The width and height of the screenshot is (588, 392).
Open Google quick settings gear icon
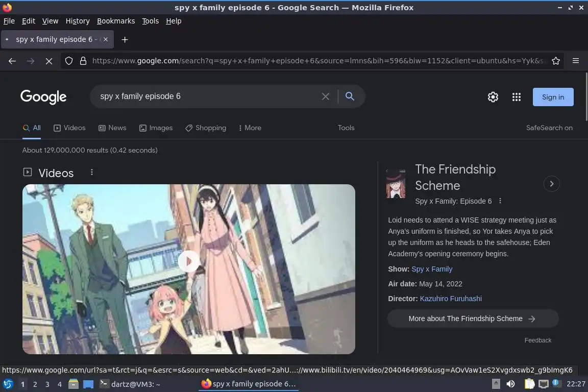(x=493, y=97)
